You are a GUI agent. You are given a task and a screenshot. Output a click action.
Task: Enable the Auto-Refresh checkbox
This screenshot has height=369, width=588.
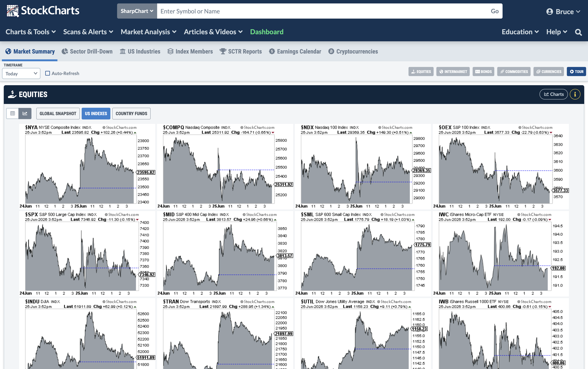point(47,73)
